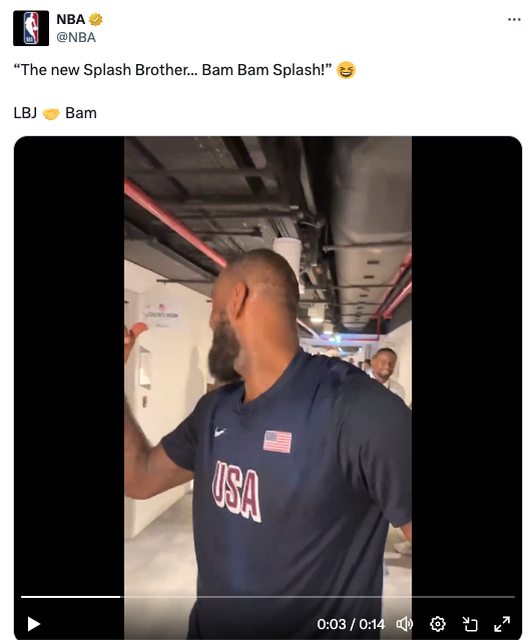Image resolution: width=530 pixels, height=640 pixels.
Task: Click the laughing emoji in the tweet
Action: [x=346, y=70]
